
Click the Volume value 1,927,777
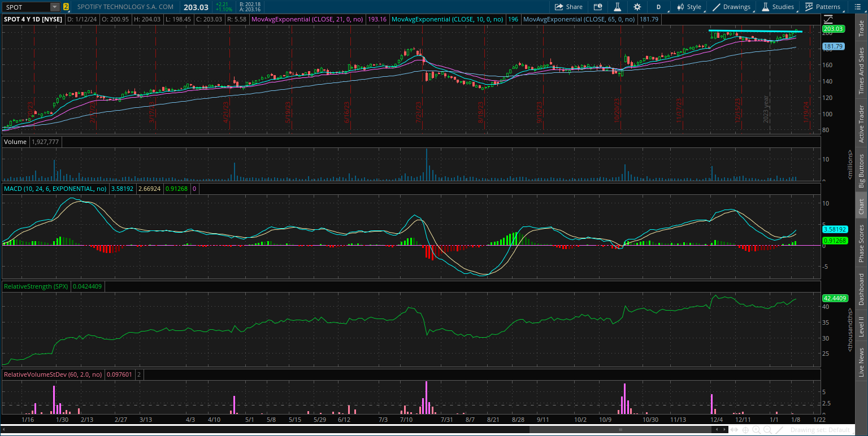(45, 142)
